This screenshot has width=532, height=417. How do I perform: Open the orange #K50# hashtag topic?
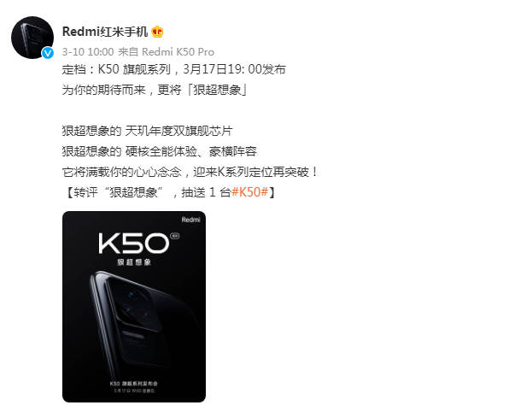pos(250,192)
